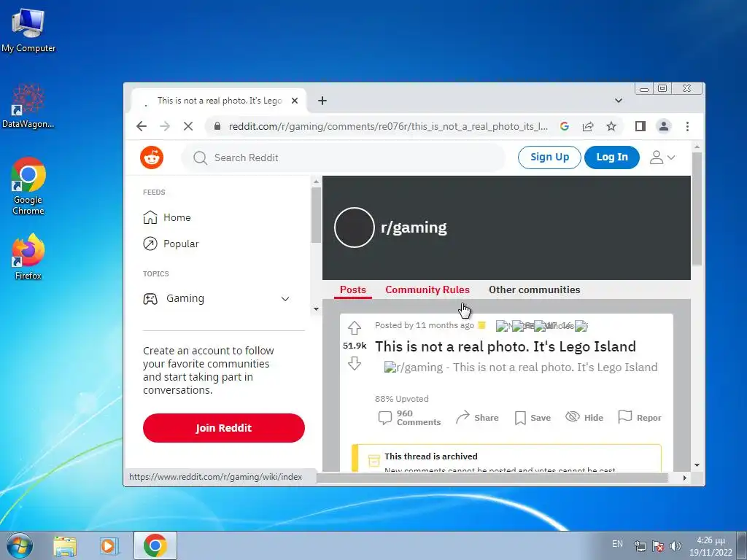
Task: Save the post with bookmark icon
Action: coord(533,418)
